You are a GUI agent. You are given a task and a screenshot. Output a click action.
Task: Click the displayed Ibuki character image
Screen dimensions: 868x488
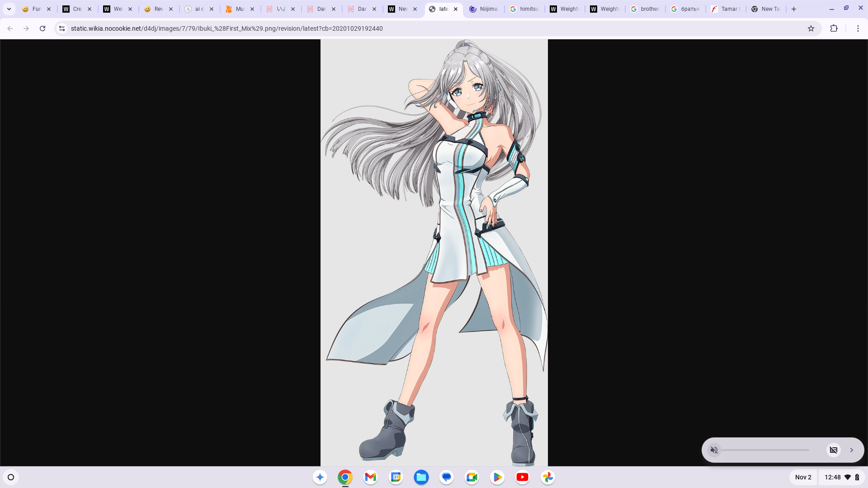434,253
